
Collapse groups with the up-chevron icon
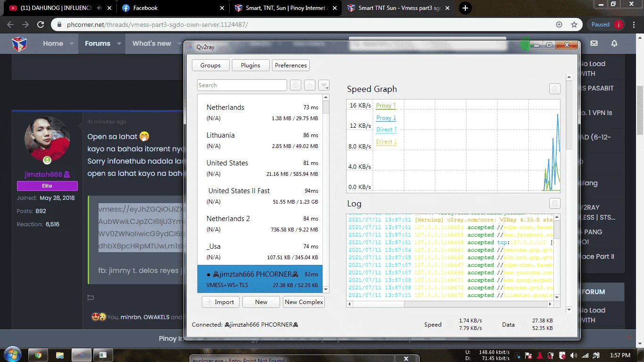pyautogui.click(x=310, y=85)
